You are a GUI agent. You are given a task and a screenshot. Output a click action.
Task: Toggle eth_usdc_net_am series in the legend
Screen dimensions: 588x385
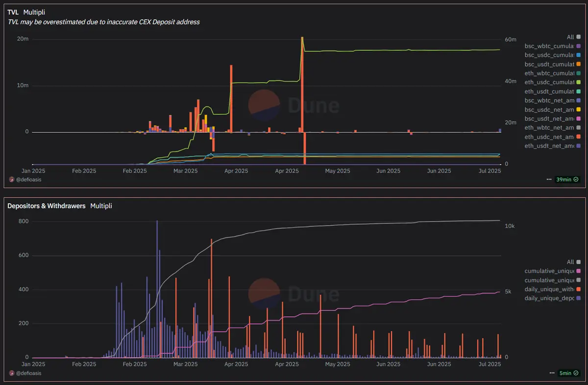tap(552, 137)
